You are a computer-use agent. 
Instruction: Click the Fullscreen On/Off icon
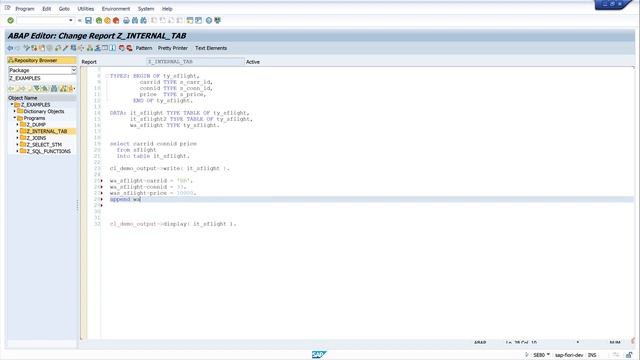click(x=105, y=48)
